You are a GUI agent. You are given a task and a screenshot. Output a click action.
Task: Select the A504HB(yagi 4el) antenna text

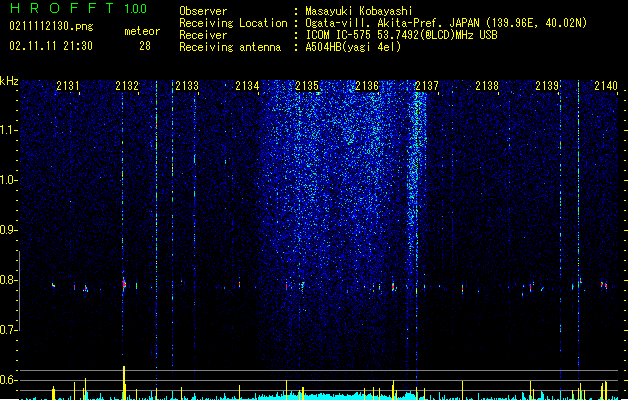click(x=353, y=47)
